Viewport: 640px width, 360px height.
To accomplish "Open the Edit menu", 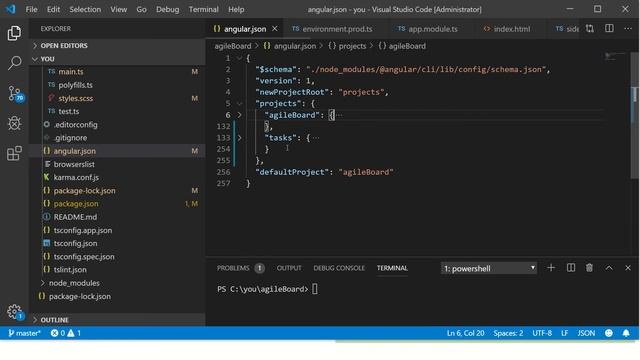I will coord(53,9).
